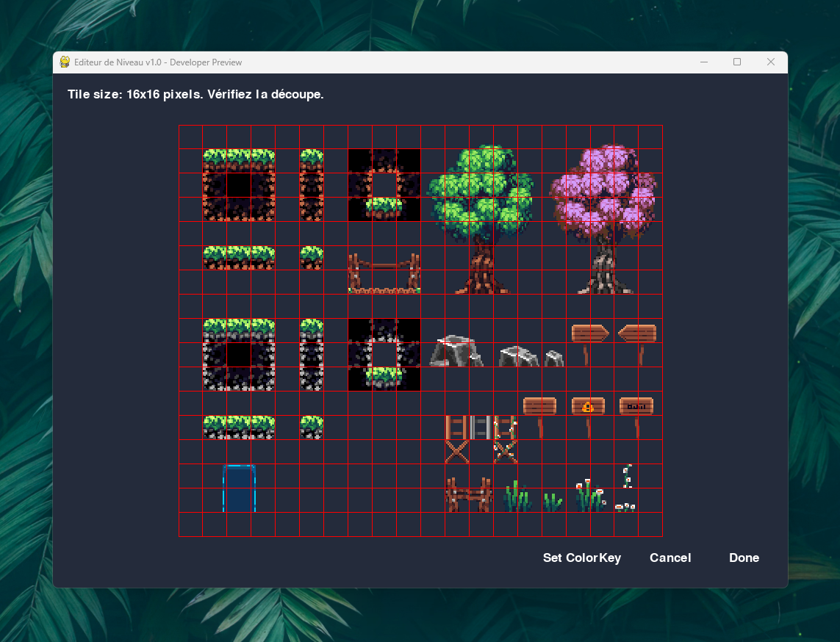840x642 pixels.
Task: Maximize the Editeur de Niveau window
Action: coord(737,62)
